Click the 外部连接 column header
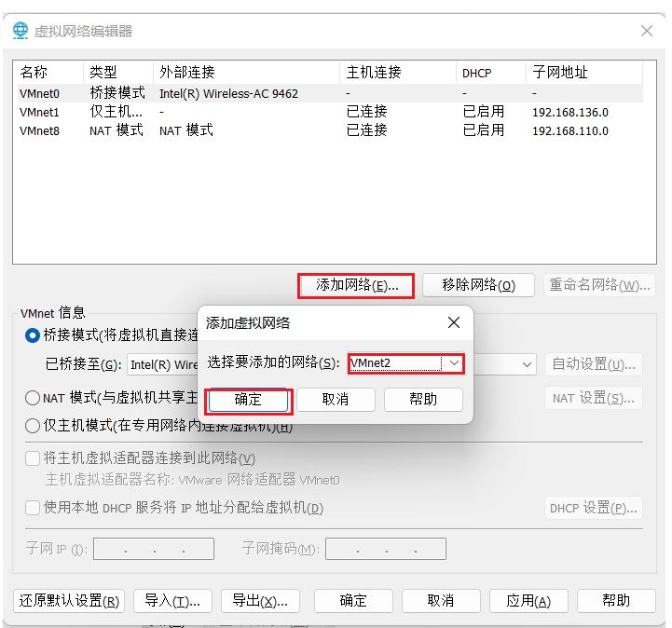Viewport: 672px width, 628px height. click(246, 72)
